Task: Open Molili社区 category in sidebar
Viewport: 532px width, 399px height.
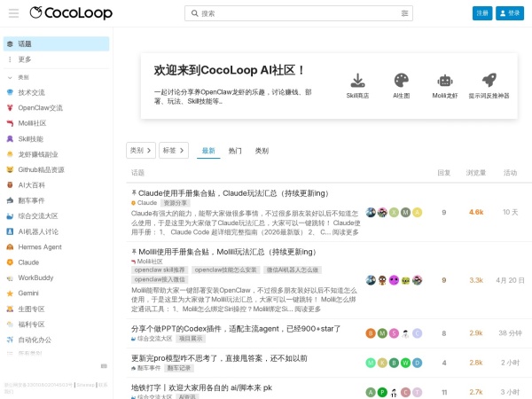Action: (x=32, y=123)
